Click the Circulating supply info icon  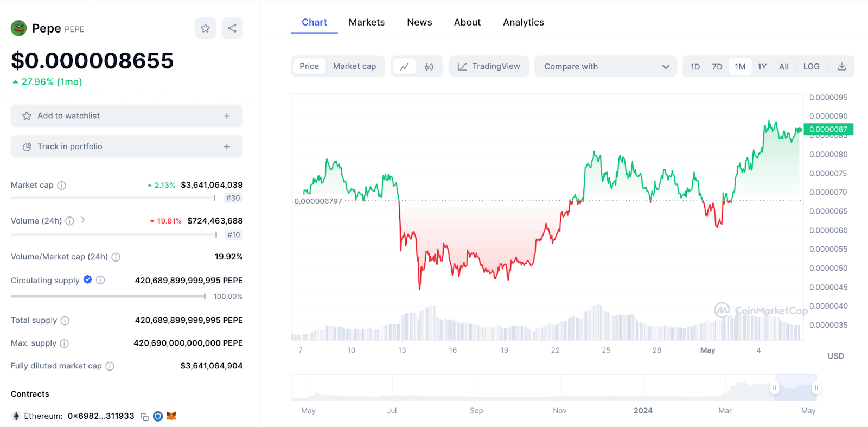[100, 280]
